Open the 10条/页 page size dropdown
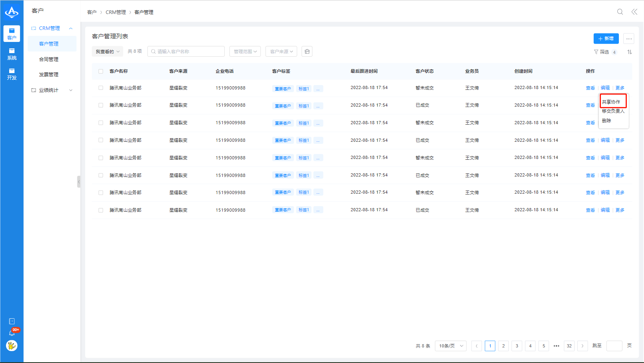Viewport: 644px width, 363px height. [451, 346]
